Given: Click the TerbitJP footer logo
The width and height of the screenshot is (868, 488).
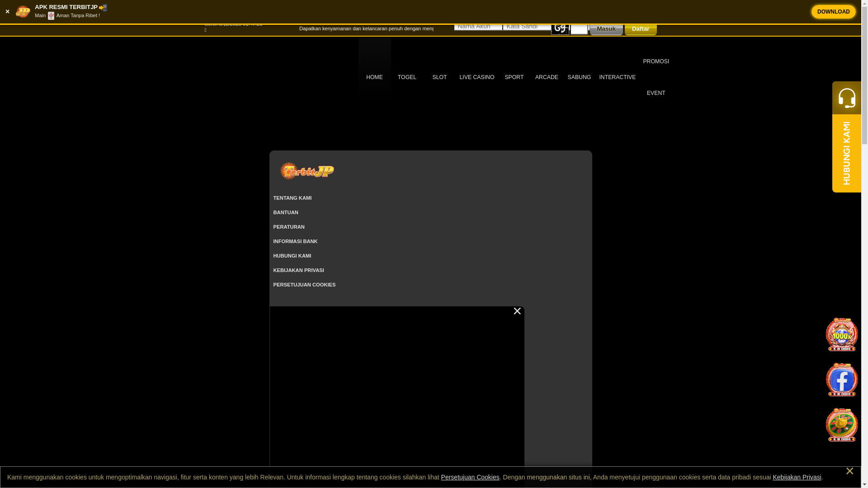Looking at the screenshot, I should tap(307, 171).
